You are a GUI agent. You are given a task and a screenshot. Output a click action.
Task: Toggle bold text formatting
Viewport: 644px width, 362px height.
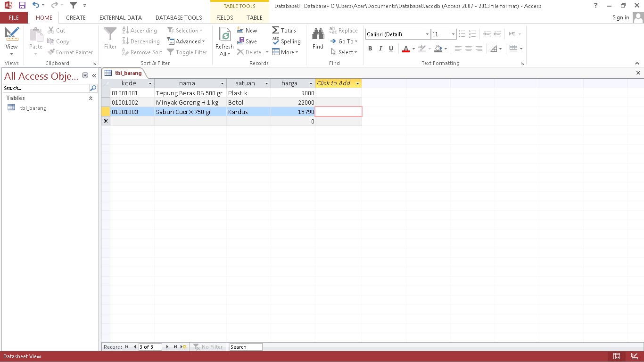pyautogui.click(x=370, y=49)
